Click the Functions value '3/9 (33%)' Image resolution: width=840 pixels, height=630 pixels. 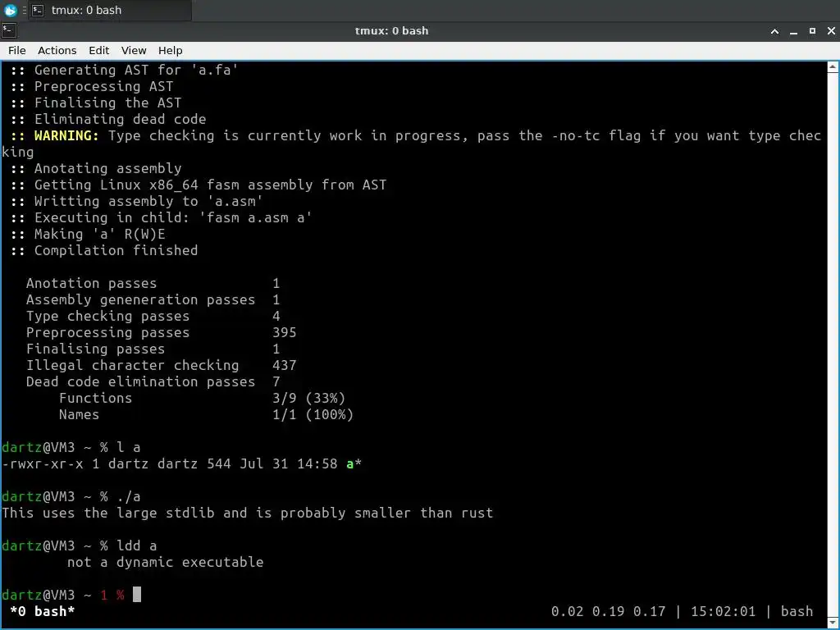tap(308, 398)
